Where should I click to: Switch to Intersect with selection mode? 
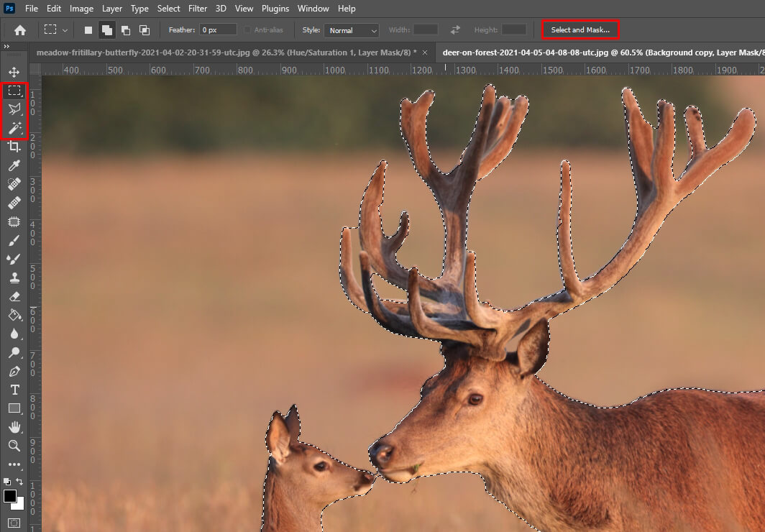pyautogui.click(x=145, y=30)
